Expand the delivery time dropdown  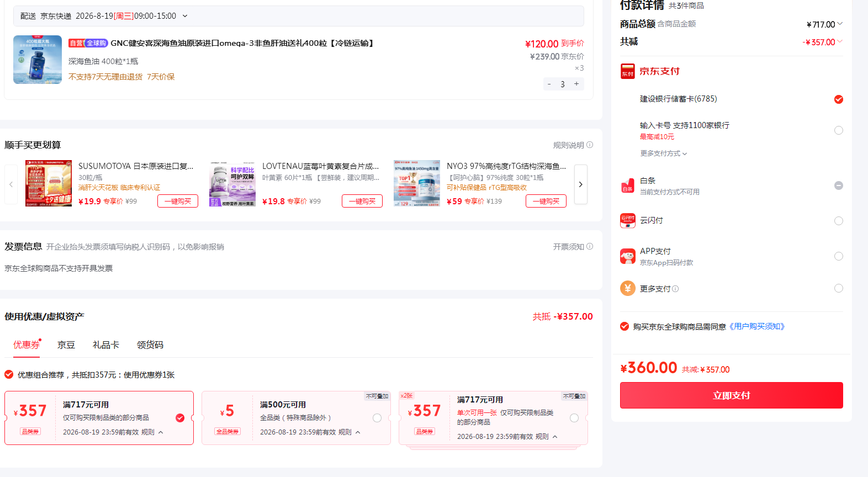(x=185, y=16)
